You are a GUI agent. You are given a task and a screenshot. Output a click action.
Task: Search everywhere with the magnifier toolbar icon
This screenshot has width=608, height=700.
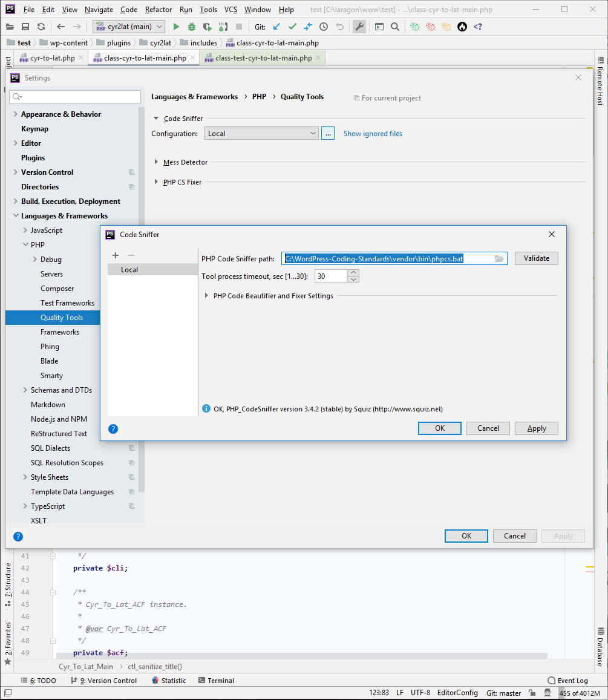tap(395, 27)
